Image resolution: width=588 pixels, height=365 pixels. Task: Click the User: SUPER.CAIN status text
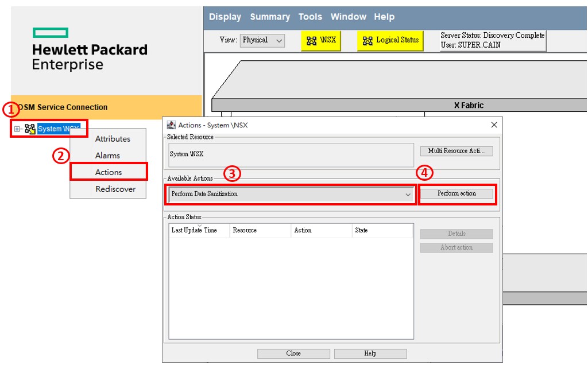[471, 45]
